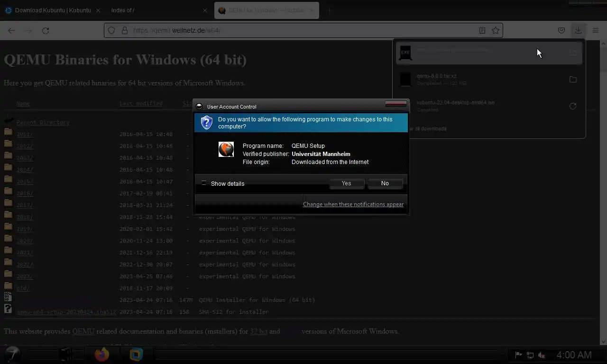
Task: Open the 2015/ directory link
Action: (25, 182)
